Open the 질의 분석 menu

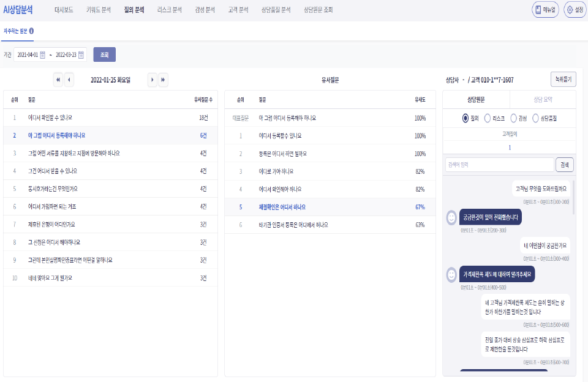tap(134, 10)
